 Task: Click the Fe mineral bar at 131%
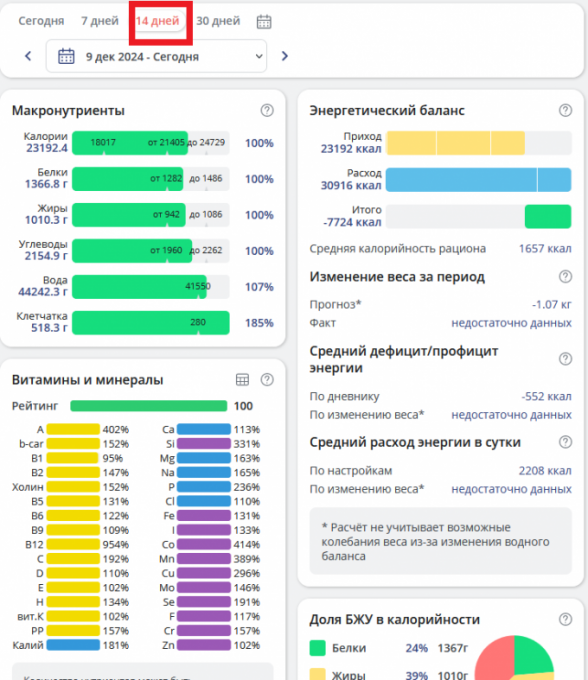coord(203,516)
